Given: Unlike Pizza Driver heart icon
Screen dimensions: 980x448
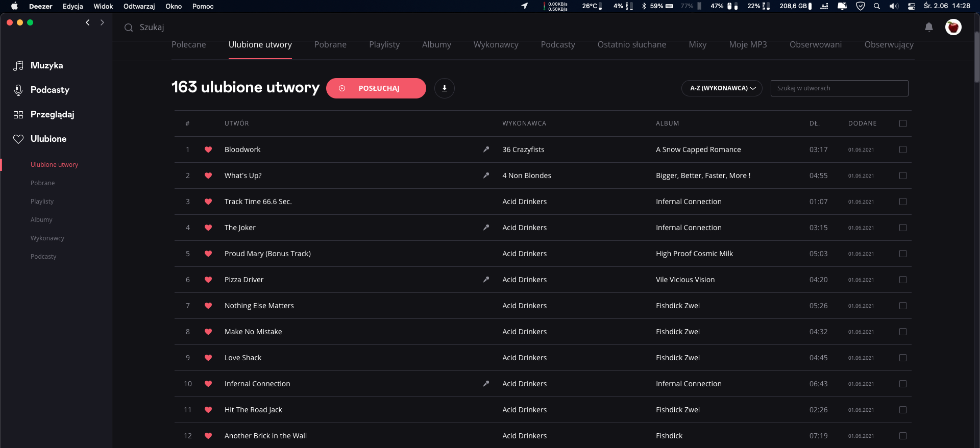Looking at the screenshot, I should [208, 280].
